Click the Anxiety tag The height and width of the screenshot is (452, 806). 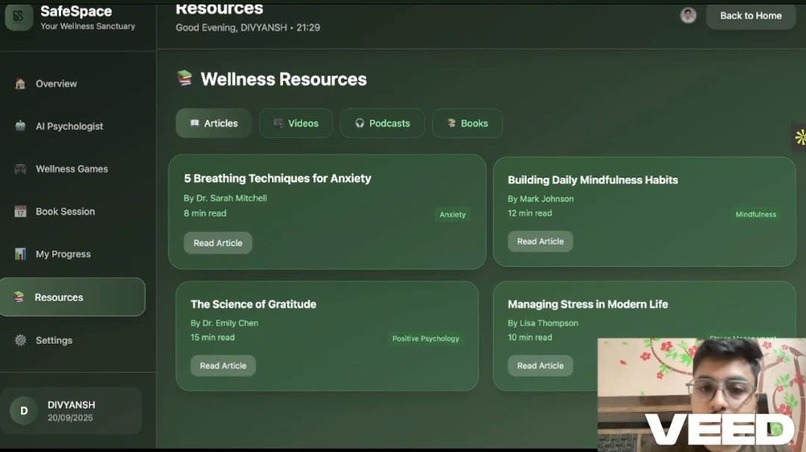click(x=452, y=214)
